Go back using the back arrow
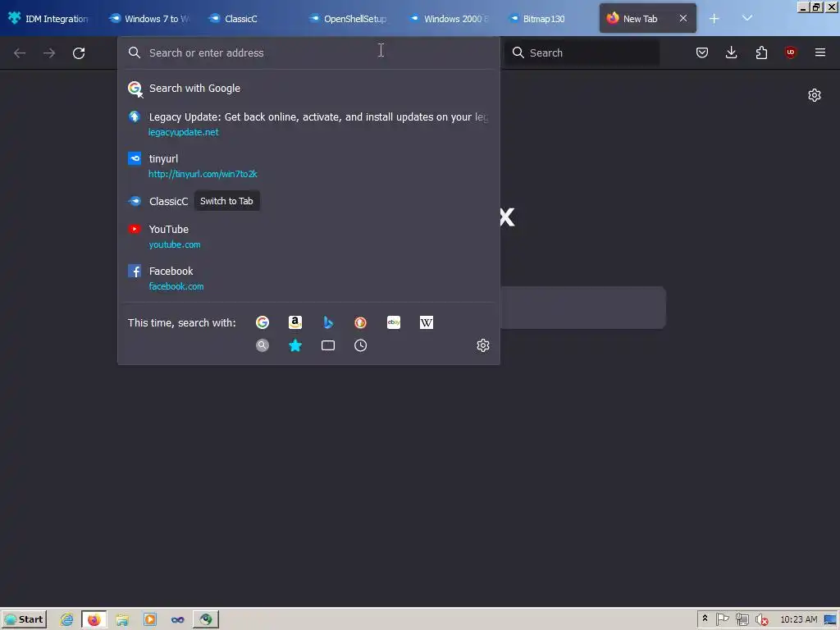Screen dimensions: 840x630 click(20, 53)
